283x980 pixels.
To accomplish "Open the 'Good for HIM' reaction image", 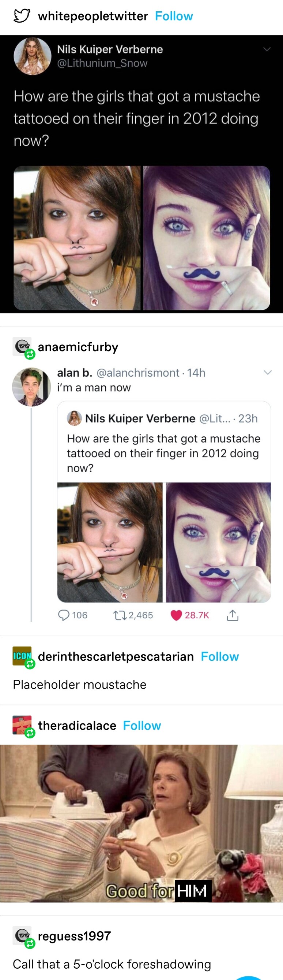I will click(x=141, y=823).
